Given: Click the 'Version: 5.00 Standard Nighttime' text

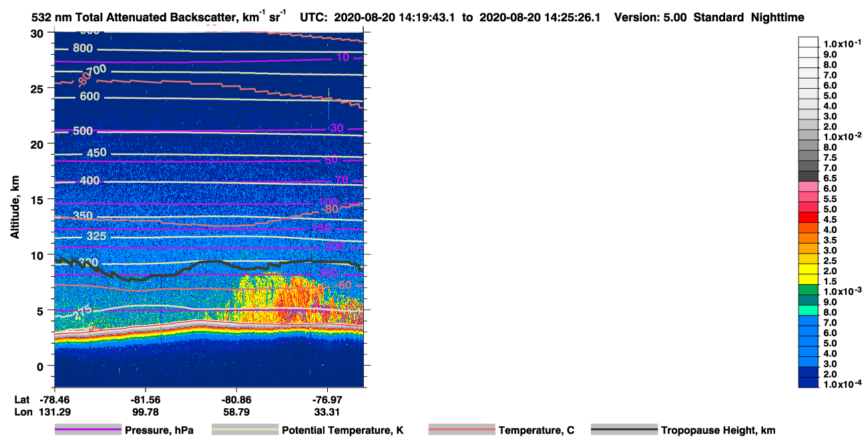Looking at the screenshot, I should (x=709, y=18).
